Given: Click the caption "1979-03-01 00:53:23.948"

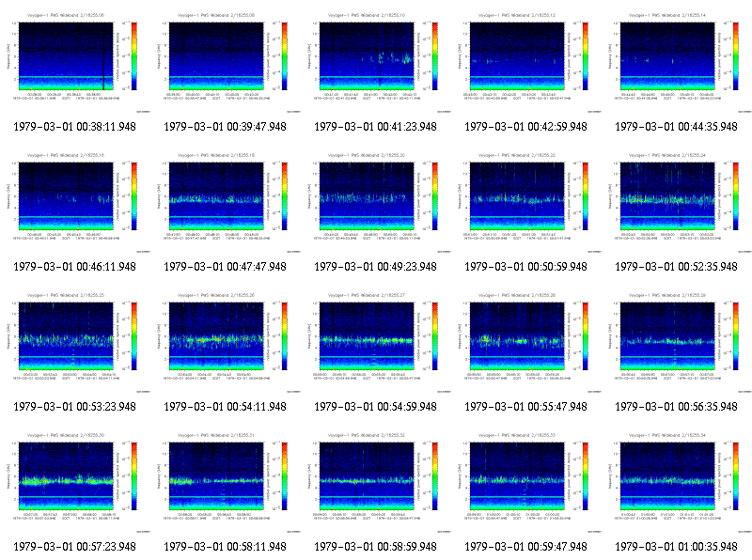Looking at the screenshot, I should point(75,407).
